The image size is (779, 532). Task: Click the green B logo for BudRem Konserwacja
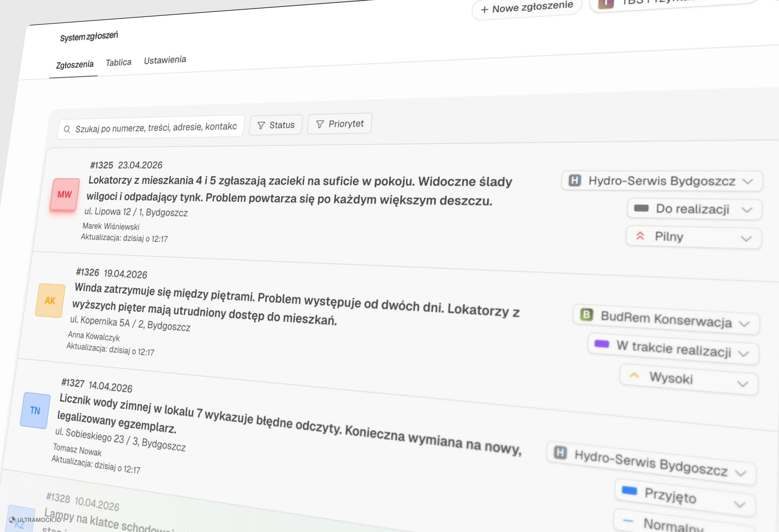pyautogui.click(x=586, y=314)
